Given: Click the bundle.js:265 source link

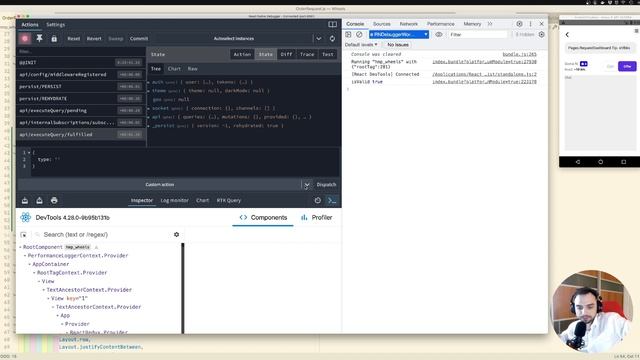Looking at the screenshot, I should [x=519, y=54].
